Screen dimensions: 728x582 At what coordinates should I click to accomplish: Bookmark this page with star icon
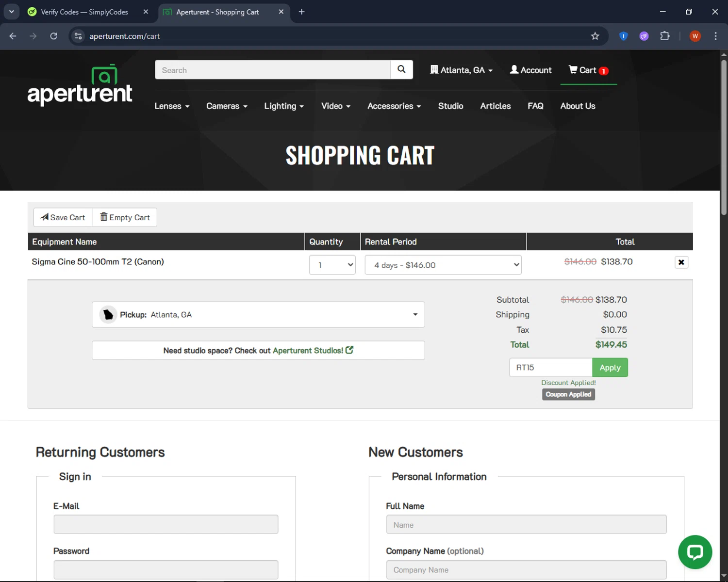595,36
